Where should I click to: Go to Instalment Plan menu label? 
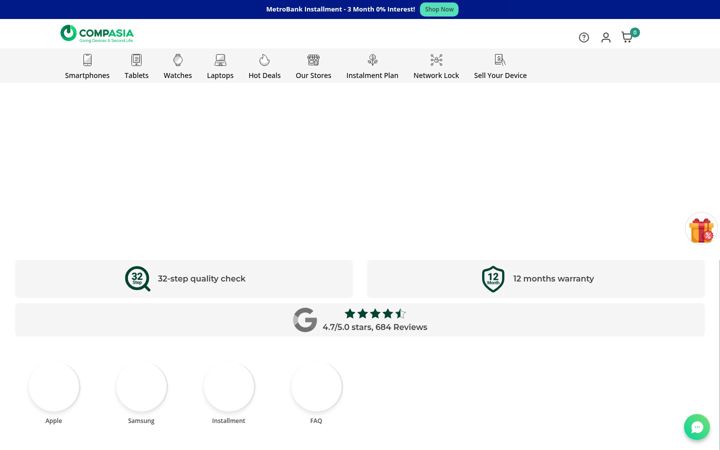pos(372,75)
